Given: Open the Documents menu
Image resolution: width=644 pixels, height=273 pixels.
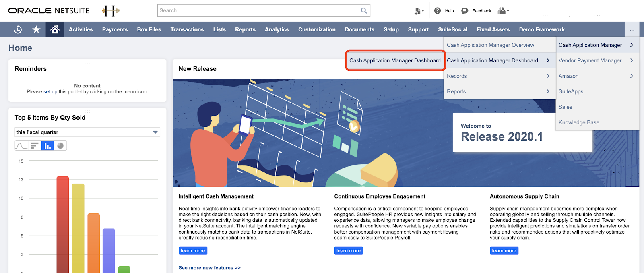Looking at the screenshot, I should (x=359, y=29).
